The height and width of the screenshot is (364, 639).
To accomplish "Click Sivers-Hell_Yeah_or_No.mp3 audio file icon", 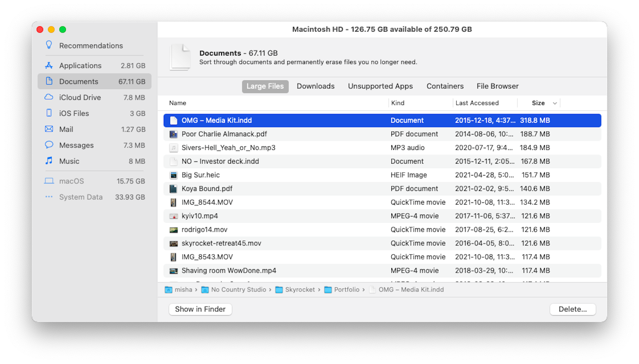I will tap(173, 148).
